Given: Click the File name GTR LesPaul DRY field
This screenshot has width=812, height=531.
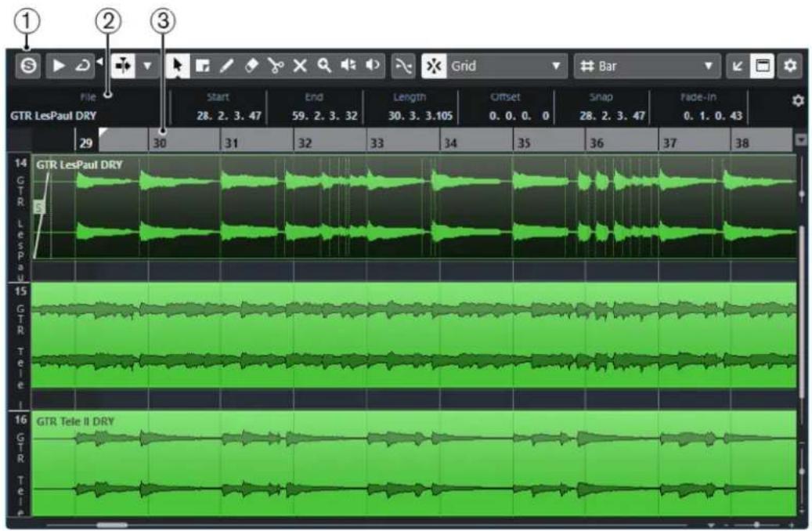Looking at the screenshot, I should pyautogui.click(x=53, y=116).
